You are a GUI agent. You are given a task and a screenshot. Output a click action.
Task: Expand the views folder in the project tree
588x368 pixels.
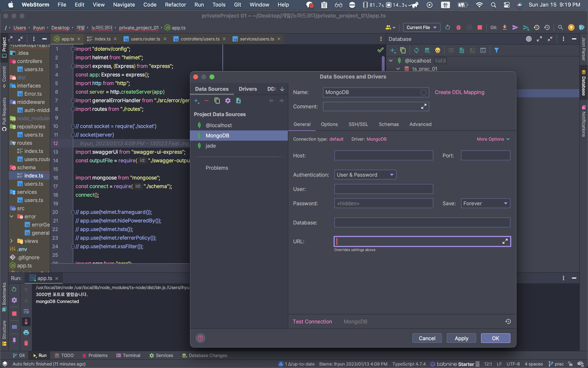coord(11,241)
